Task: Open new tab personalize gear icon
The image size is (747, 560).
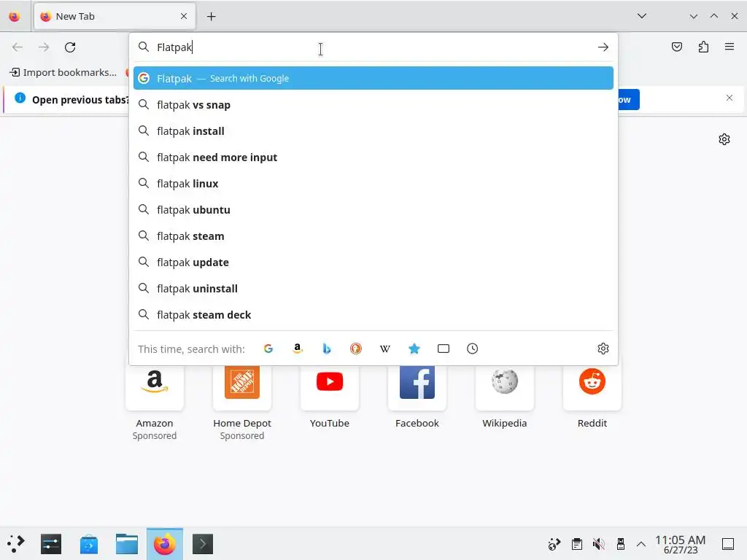Action: [724, 139]
